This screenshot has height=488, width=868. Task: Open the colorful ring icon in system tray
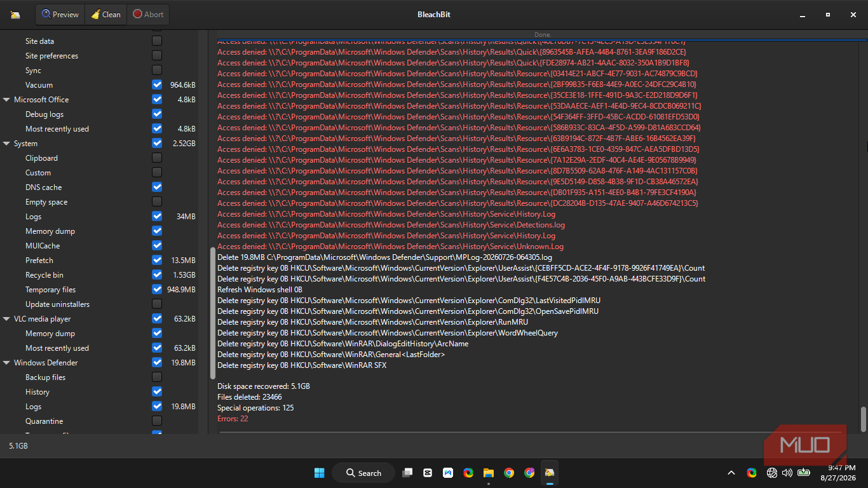pyautogui.click(x=752, y=473)
